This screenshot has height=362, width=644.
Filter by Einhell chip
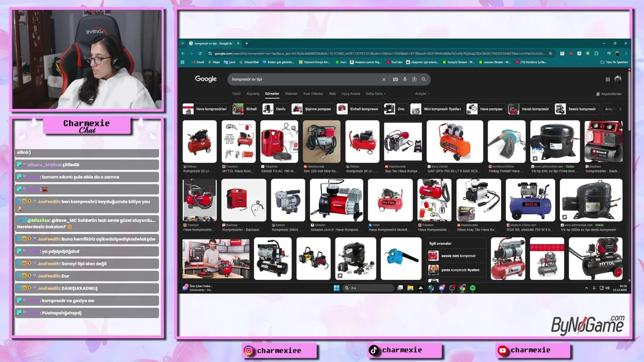point(245,109)
